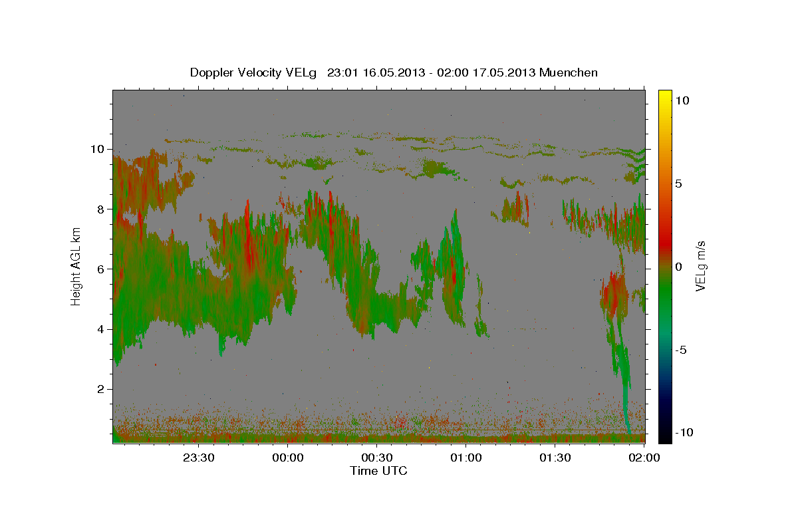Click the colorbar value 5 label
Viewport: 798px width, 532px height.
point(678,183)
